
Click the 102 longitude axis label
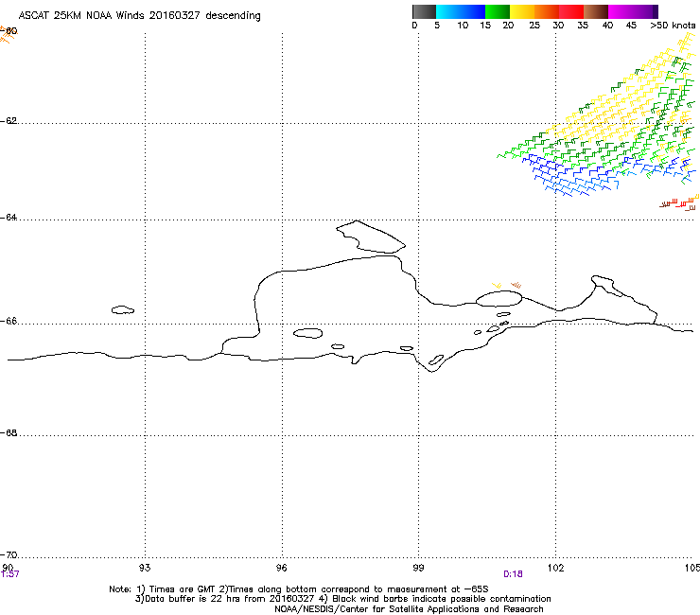pyautogui.click(x=556, y=568)
